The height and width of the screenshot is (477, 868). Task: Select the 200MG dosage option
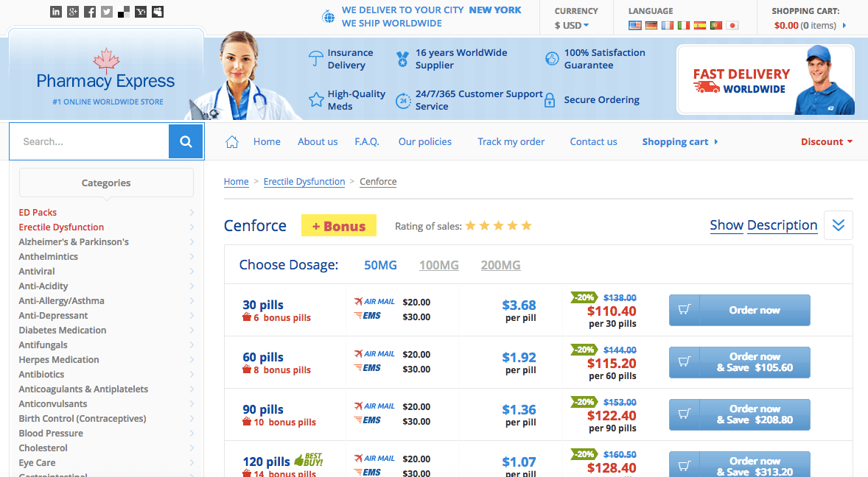pos(500,265)
